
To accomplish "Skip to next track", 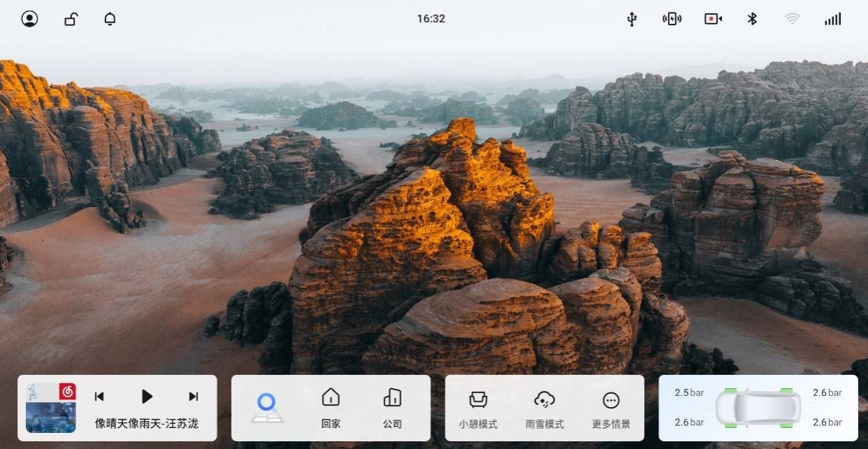I will pyautogui.click(x=194, y=397).
